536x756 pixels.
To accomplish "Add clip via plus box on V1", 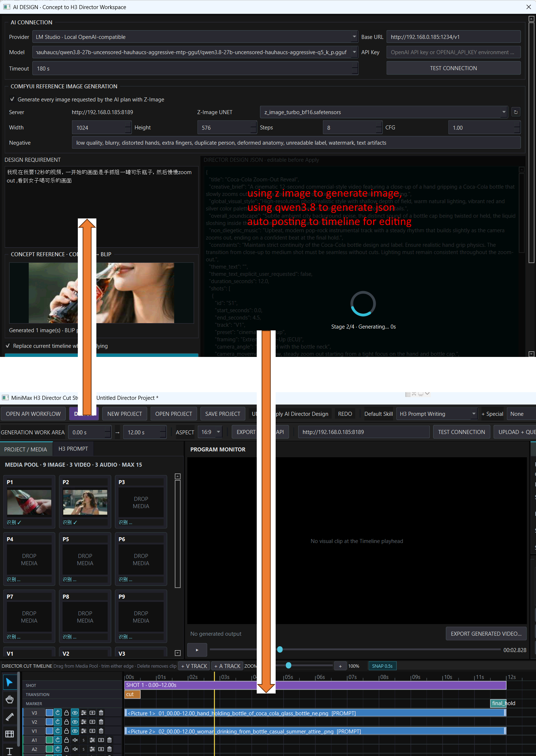I will pyautogui.click(x=92, y=731).
